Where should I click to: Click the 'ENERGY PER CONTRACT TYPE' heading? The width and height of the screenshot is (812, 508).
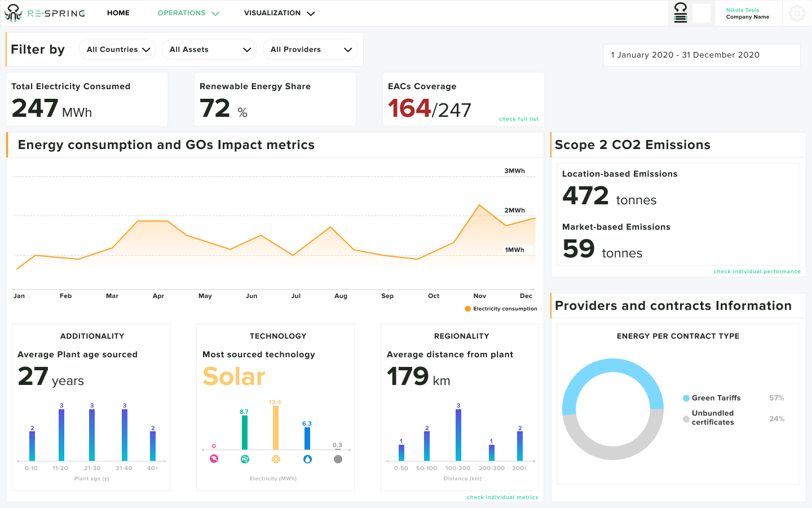pos(678,336)
